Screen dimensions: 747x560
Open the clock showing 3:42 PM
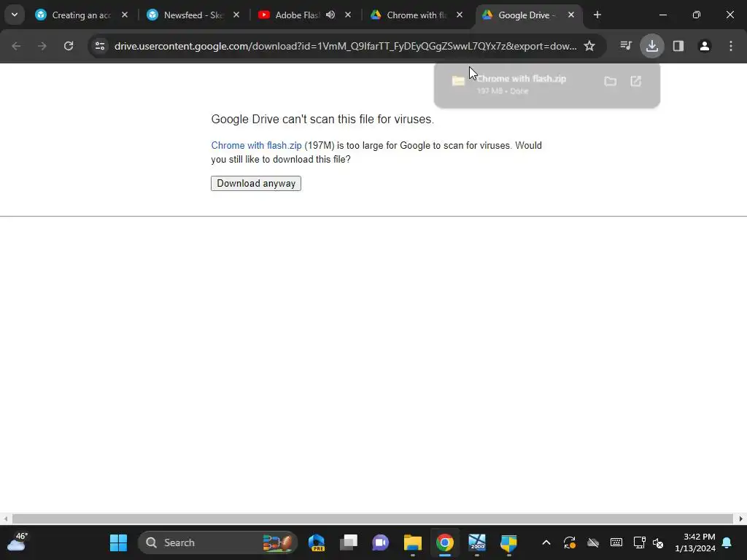(x=694, y=542)
